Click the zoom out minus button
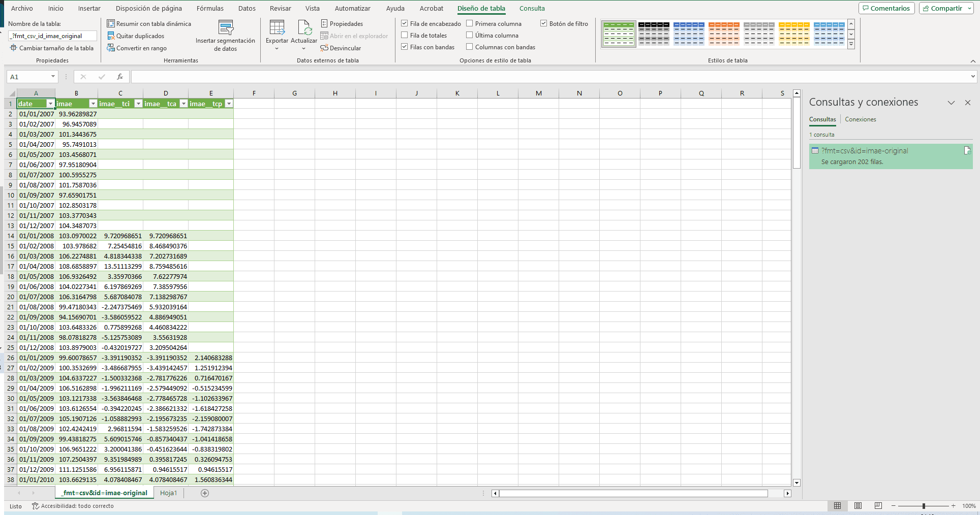Screen dimensions: 980x515 (894, 506)
